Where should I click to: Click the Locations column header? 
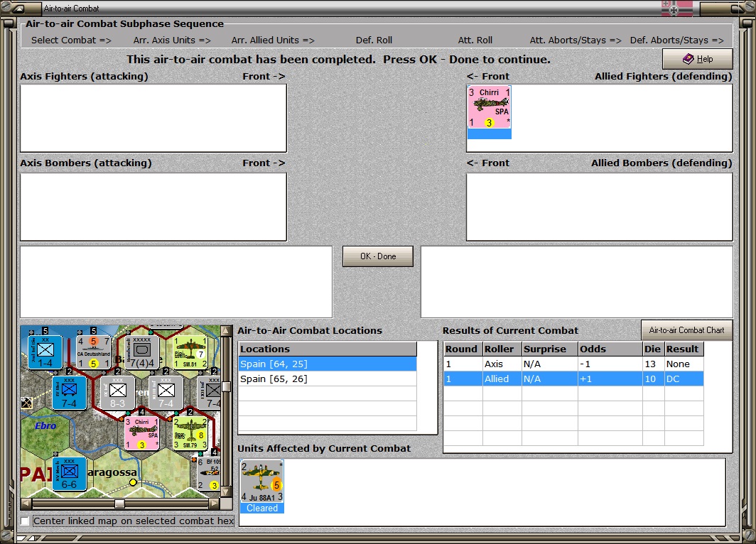pyautogui.click(x=328, y=349)
